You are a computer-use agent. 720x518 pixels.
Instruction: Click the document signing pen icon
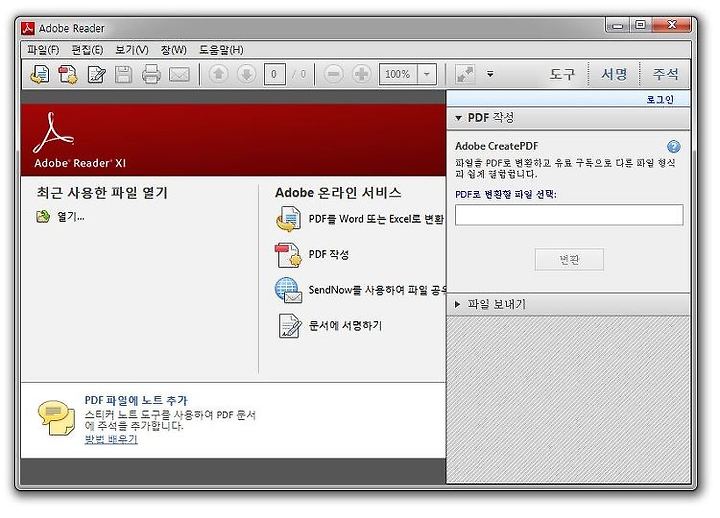[x=290, y=326]
